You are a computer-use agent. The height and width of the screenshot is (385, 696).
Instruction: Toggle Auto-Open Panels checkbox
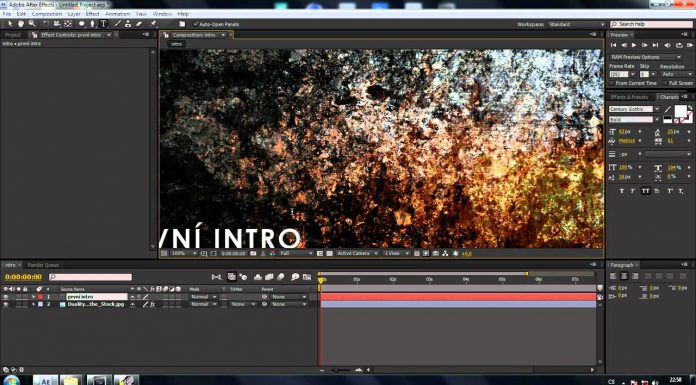pyautogui.click(x=196, y=24)
